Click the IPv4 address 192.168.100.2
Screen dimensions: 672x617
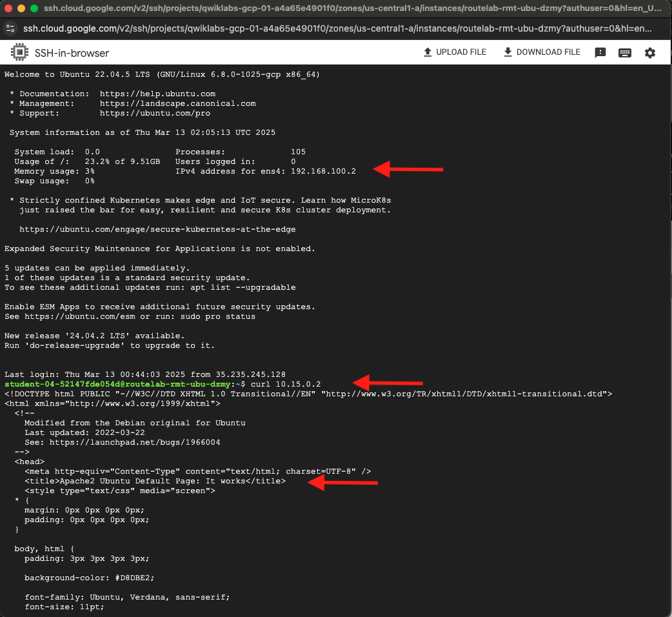[x=323, y=172]
